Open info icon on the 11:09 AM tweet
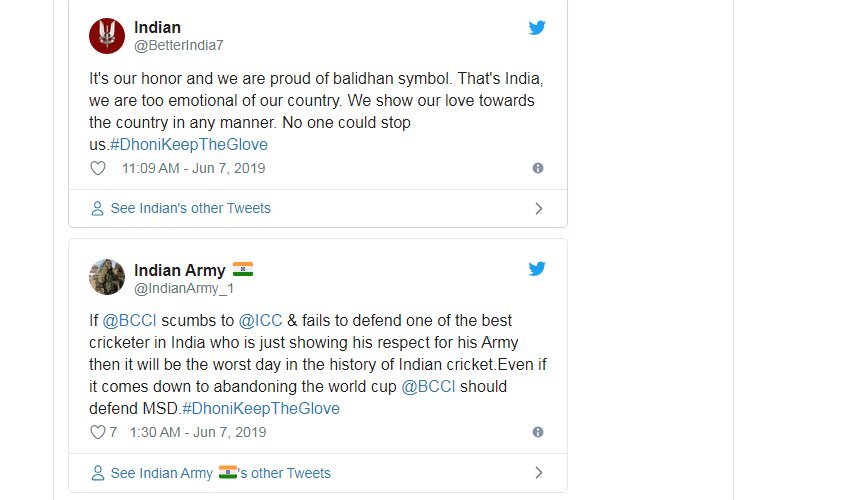 (x=538, y=169)
